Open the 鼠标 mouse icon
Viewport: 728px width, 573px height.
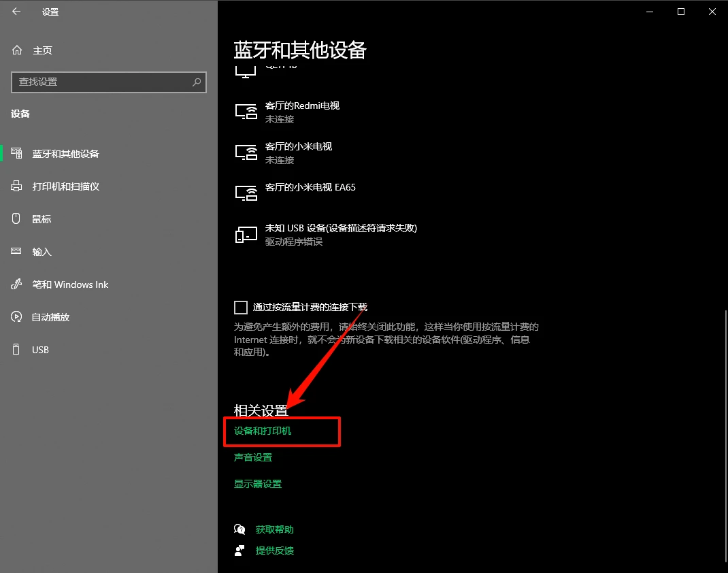click(16, 218)
